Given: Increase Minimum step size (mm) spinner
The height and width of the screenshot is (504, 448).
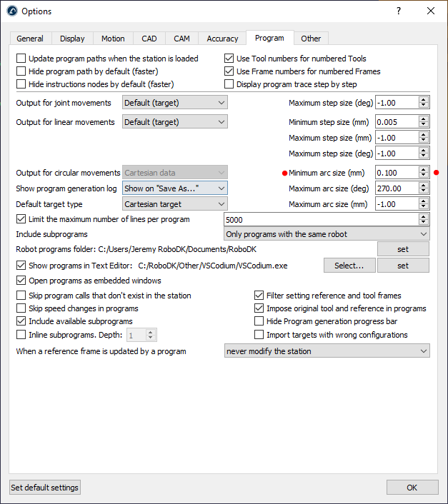Looking at the screenshot, I should (x=424, y=118).
